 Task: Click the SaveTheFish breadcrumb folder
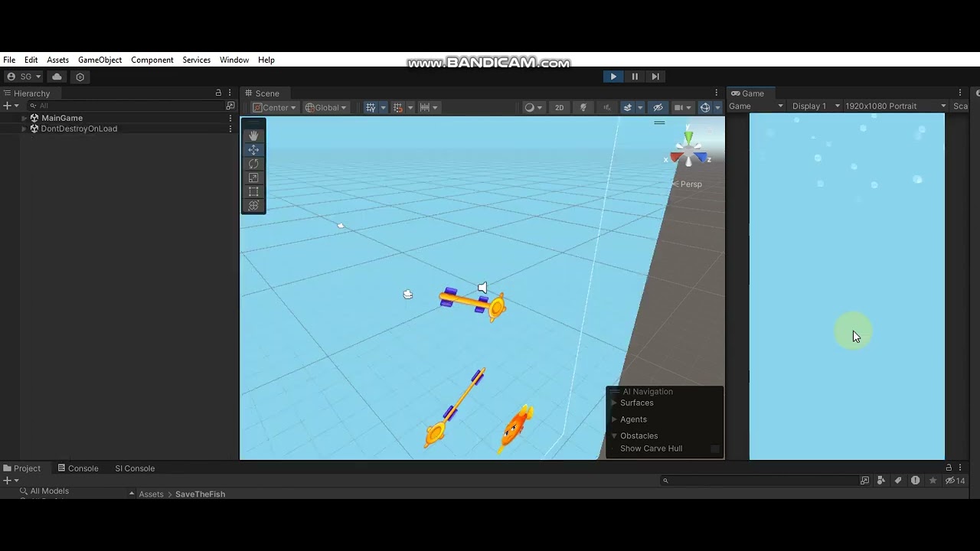pos(200,494)
